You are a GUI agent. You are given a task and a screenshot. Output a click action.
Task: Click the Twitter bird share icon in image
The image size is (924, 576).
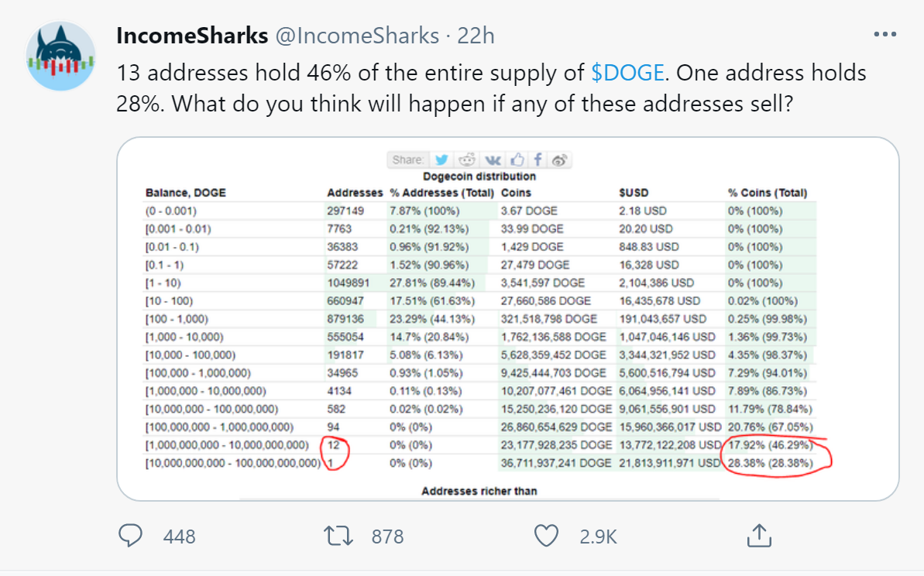(441, 160)
